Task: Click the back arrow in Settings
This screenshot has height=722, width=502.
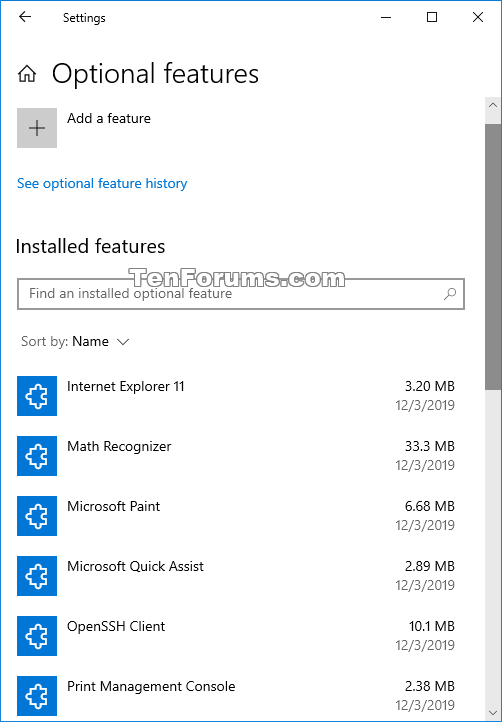Action: [25, 17]
